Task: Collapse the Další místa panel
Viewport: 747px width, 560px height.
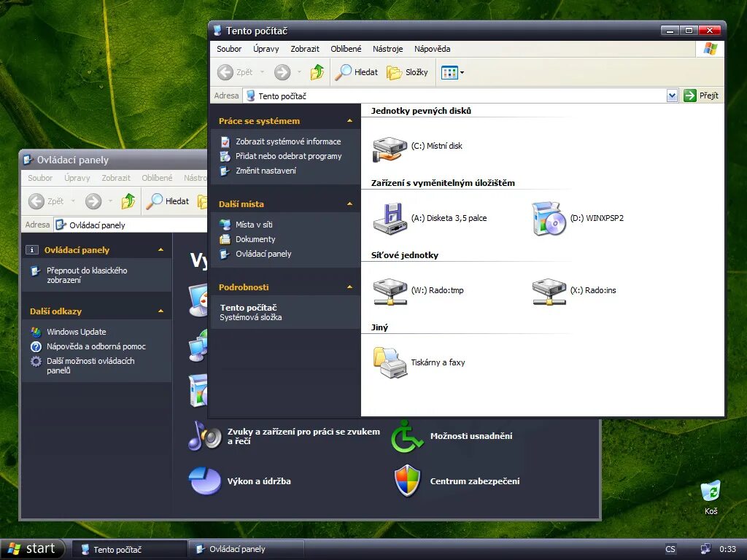Action: tap(349, 204)
